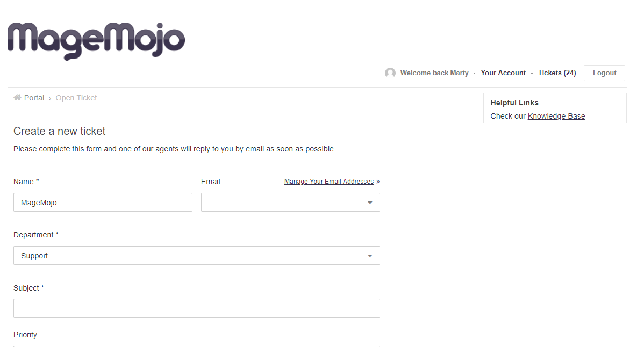Click the double-arrow beside Manage Your Email Addresses
644x347 pixels.
[378, 182]
